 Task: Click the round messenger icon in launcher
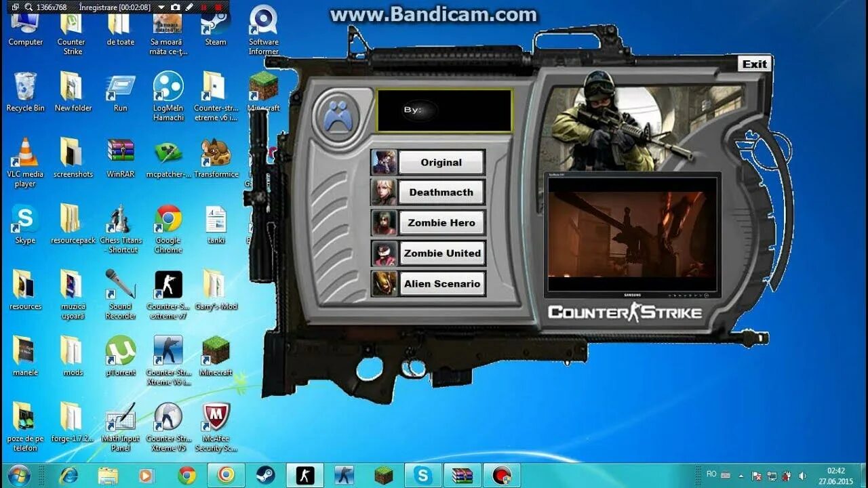(x=337, y=117)
